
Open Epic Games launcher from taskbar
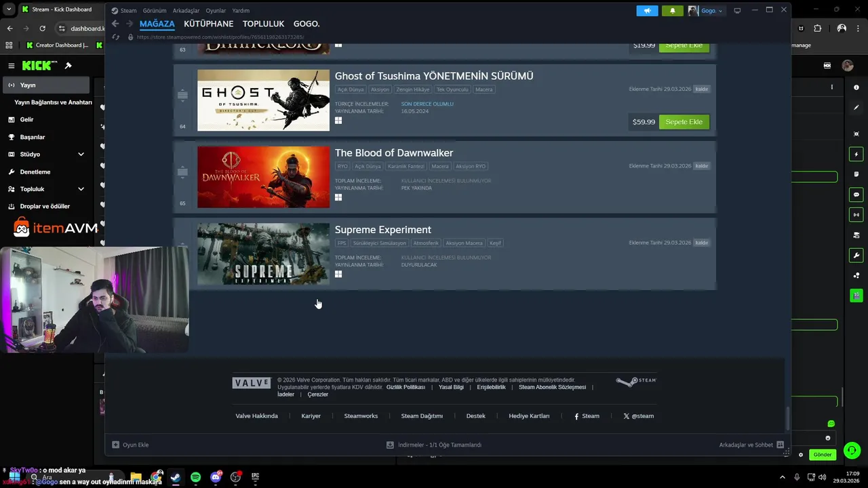click(x=255, y=477)
